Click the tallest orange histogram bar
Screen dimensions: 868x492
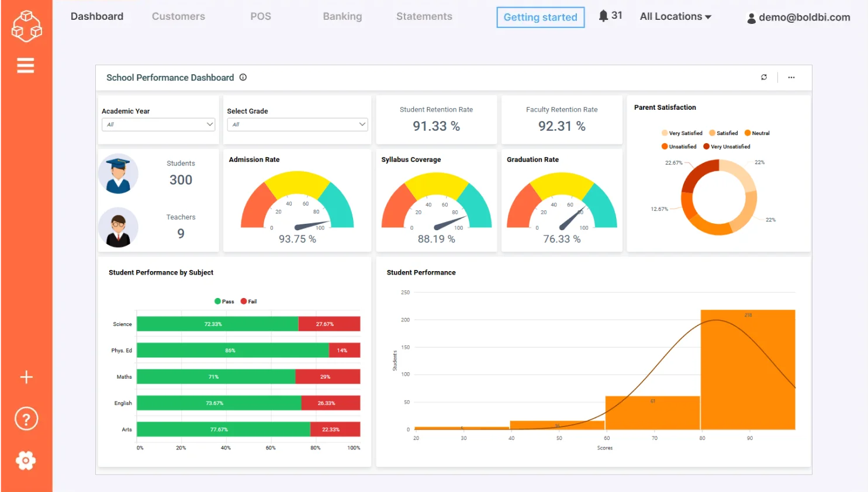(748, 368)
